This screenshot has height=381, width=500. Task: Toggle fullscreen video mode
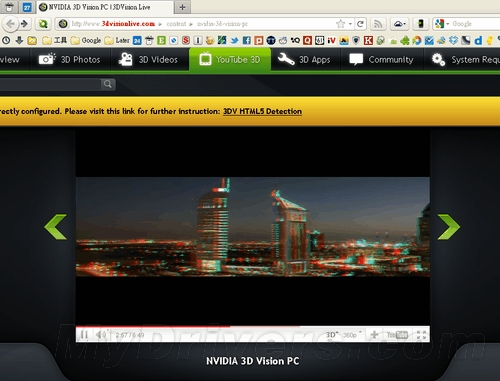coord(421,335)
